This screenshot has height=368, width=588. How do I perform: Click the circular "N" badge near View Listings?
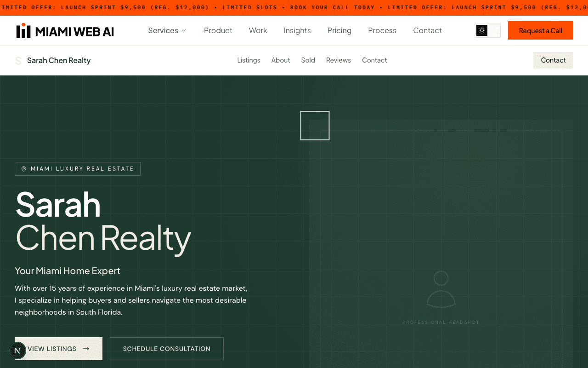pos(17,351)
